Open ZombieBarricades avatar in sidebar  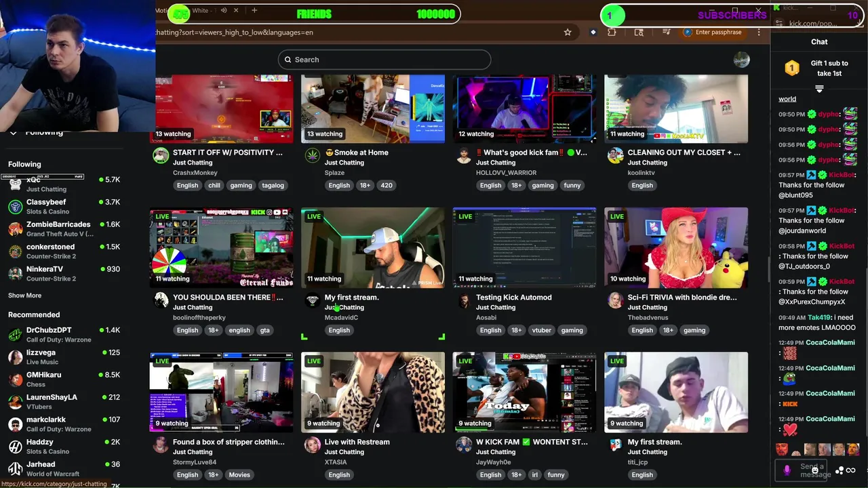[x=15, y=229]
